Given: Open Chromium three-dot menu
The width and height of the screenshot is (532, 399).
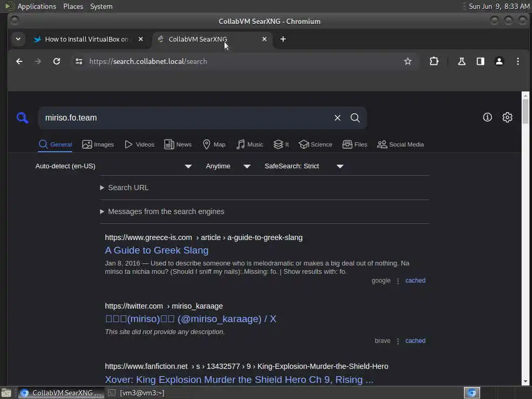Looking at the screenshot, I should (x=518, y=61).
